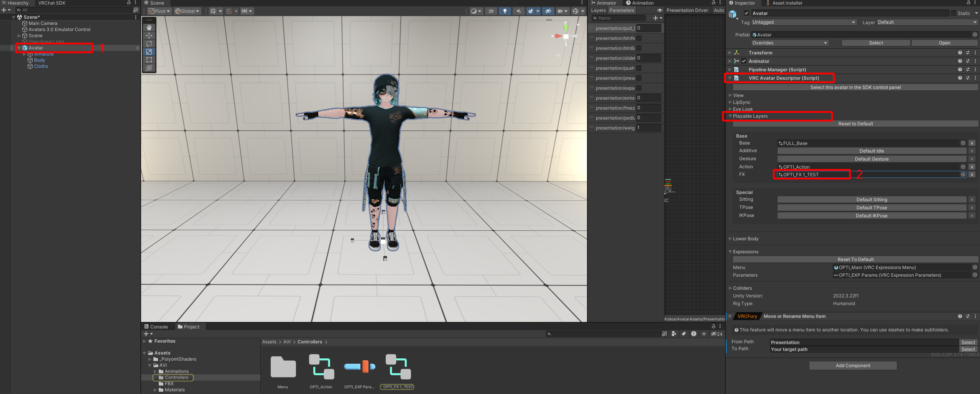The height and width of the screenshot is (394, 980).
Task: Open the Layer dropdown (Default)
Action: (x=927, y=22)
